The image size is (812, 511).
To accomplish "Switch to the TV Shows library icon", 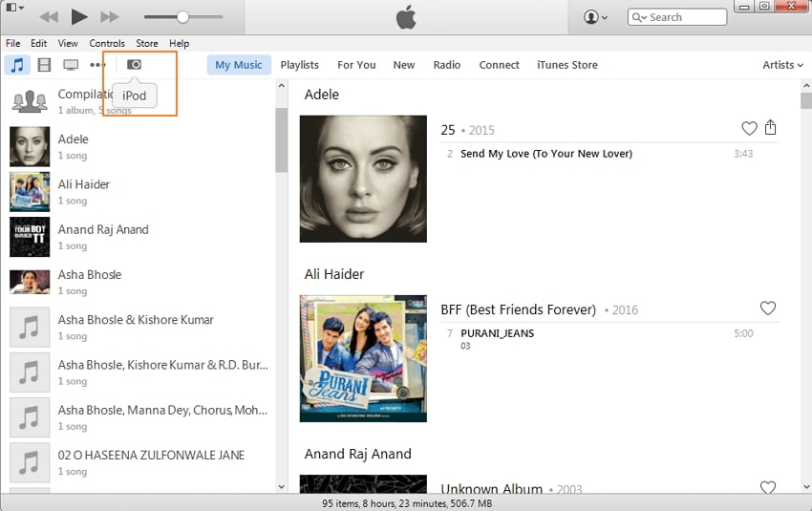I will 71,65.
